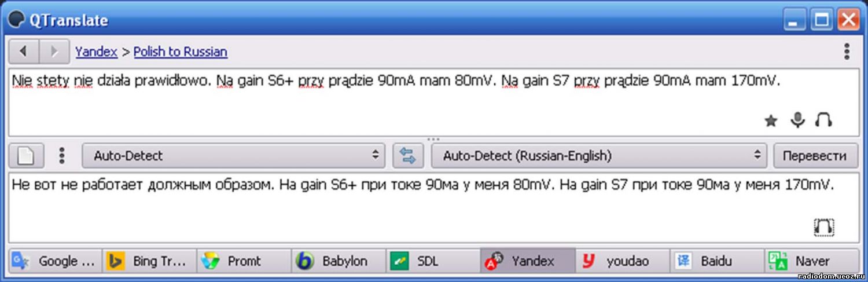Clear text with the new document icon
The height and width of the screenshot is (282, 868).
[26, 156]
